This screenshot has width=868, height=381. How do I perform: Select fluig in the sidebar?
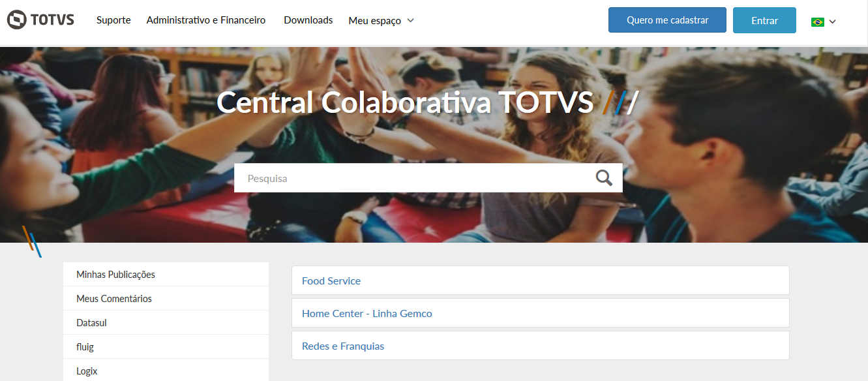coord(166,347)
